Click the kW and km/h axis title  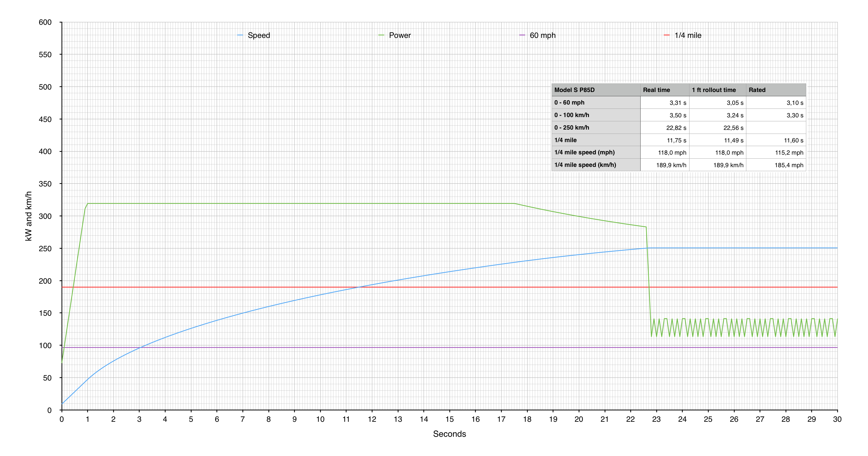[x=28, y=216]
